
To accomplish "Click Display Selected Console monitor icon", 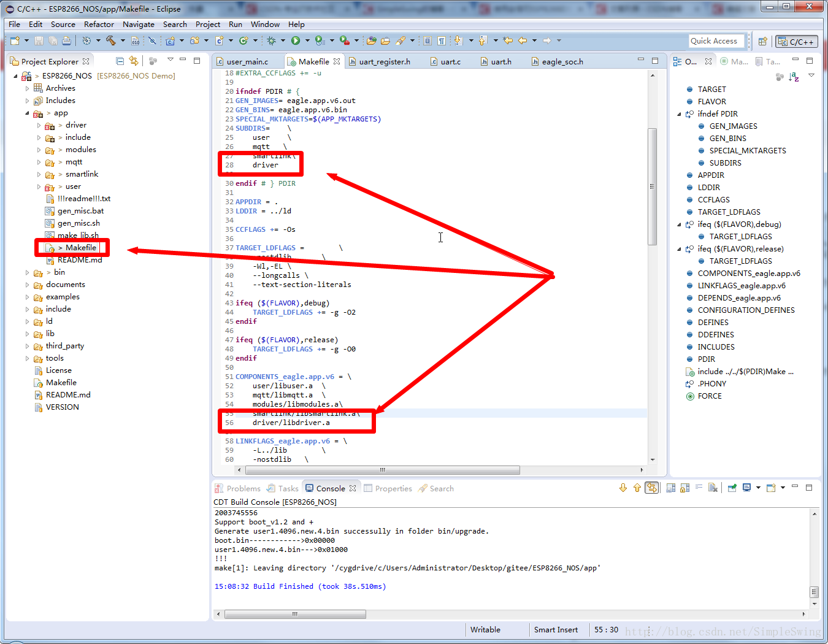I will click(x=747, y=488).
